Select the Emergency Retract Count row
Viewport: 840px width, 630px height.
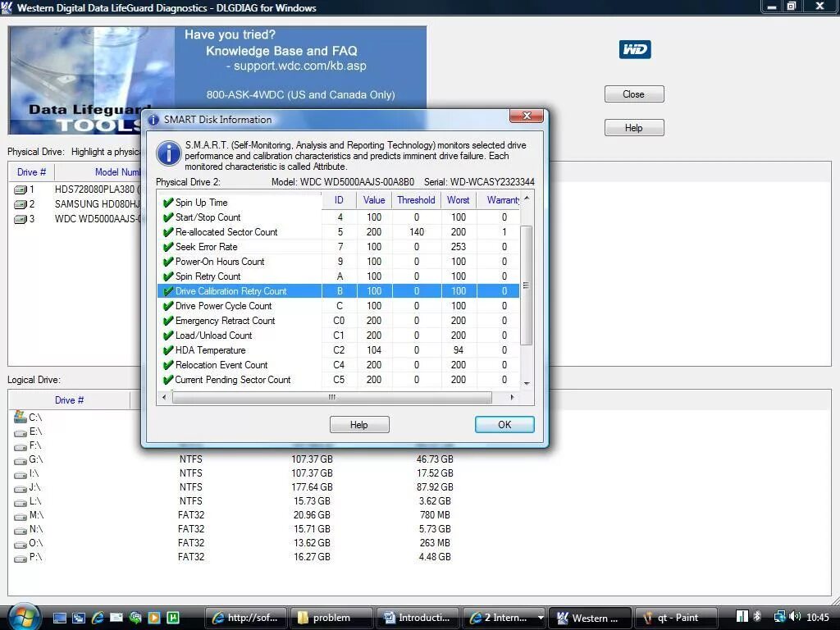coord(339,321)
